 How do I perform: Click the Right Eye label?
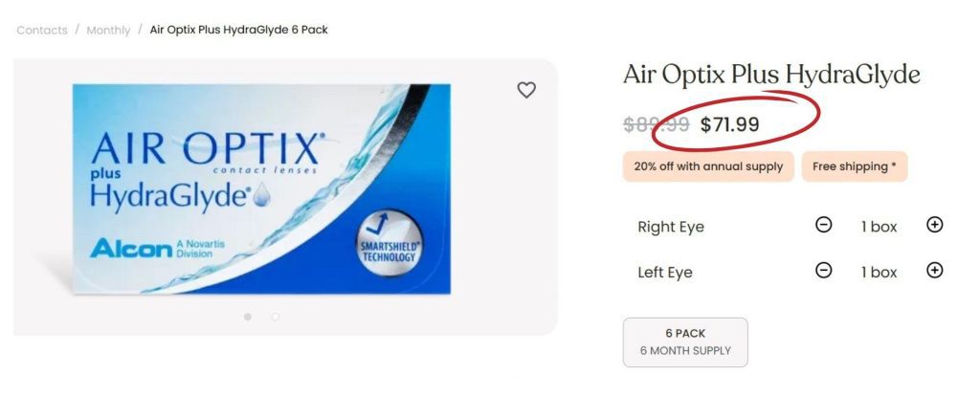tap(671, 227)
